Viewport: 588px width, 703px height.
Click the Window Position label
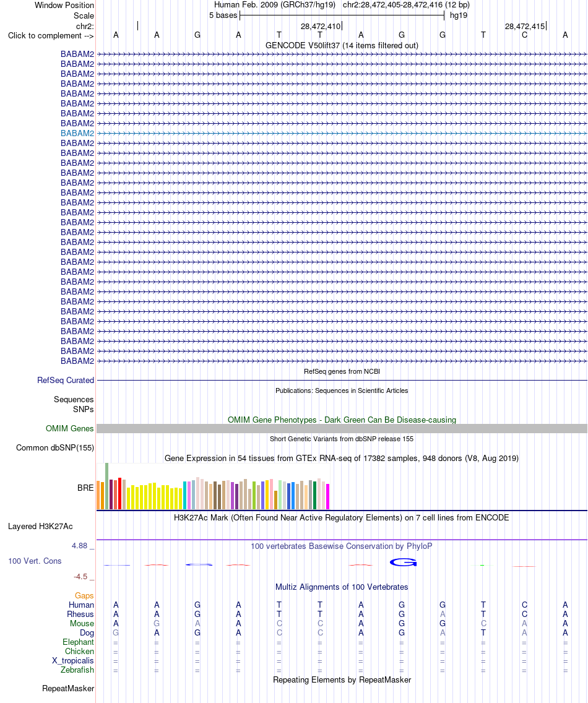tap(64, 6)
